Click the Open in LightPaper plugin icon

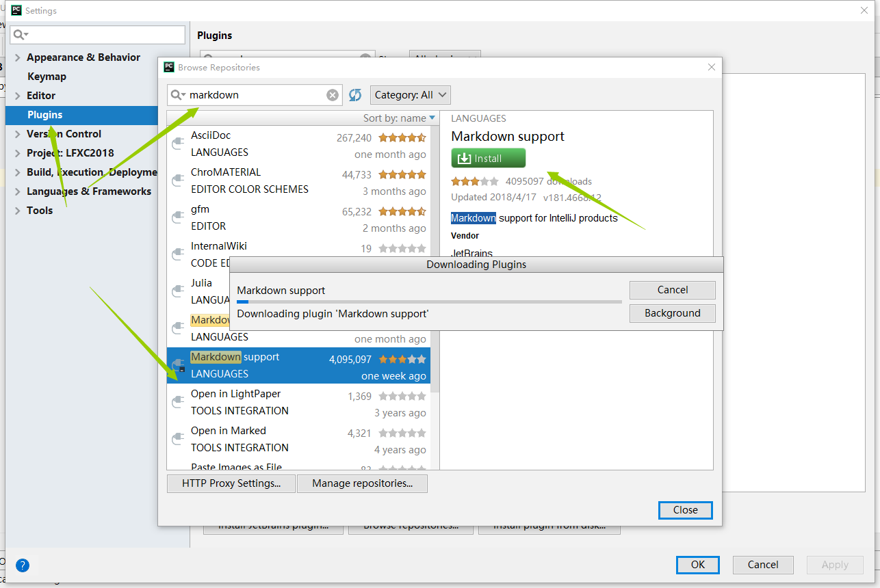(178, 402)
